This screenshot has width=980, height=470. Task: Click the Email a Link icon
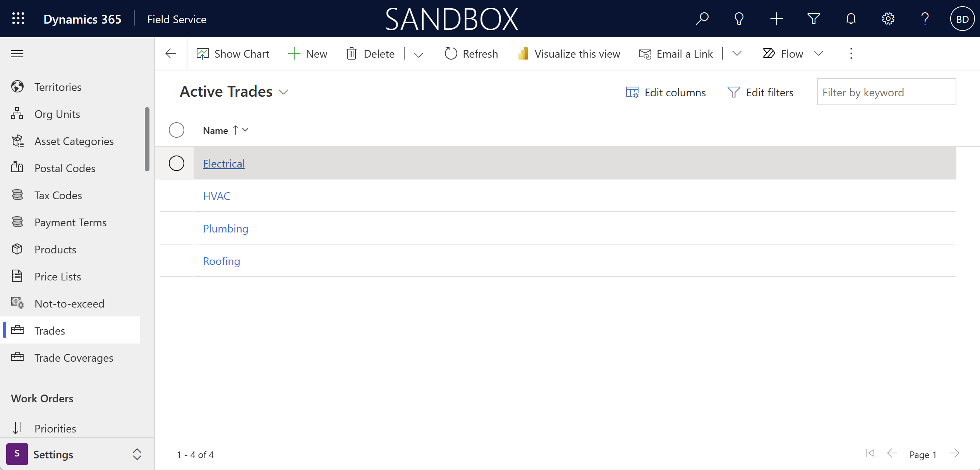coord(644,53)
